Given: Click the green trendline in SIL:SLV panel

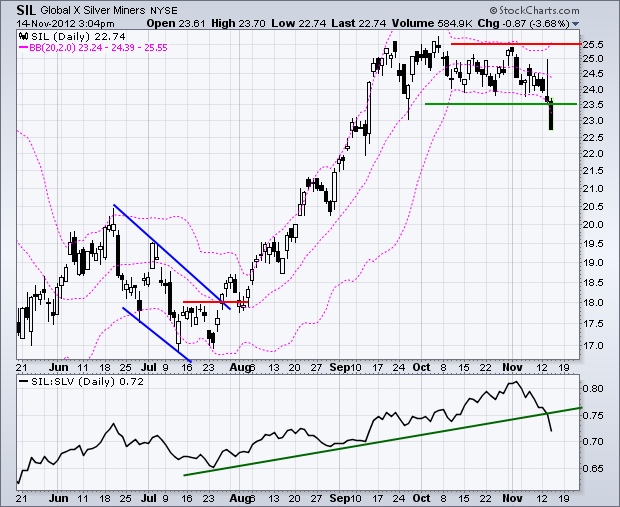Looking at the screenshot, I should pyautogui.click(x=383, y=441).
